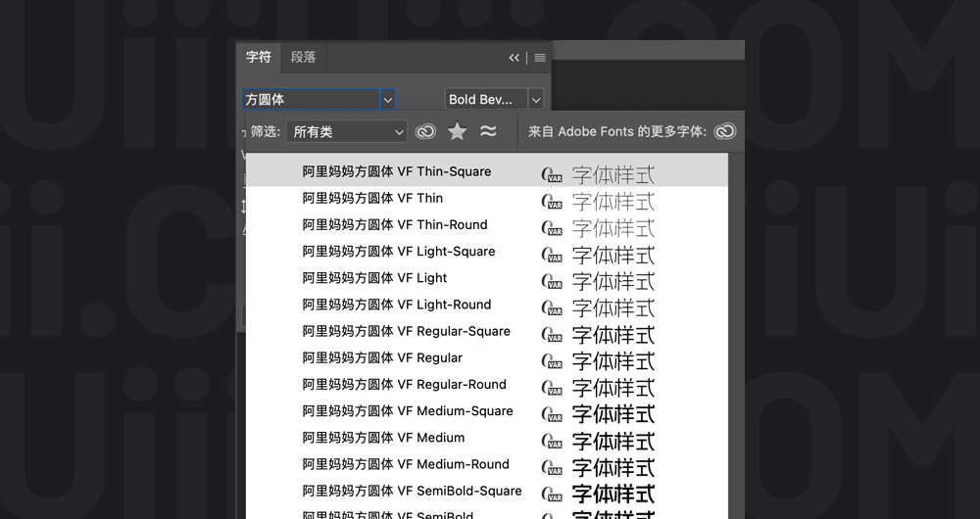Viewport: 980px width, 519px height.
Task: Select 阿里妈妈方圆体 VF Regular-Square font
Action: [x=487, y=332]
